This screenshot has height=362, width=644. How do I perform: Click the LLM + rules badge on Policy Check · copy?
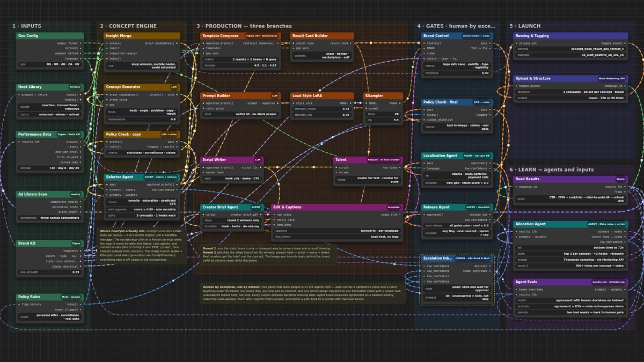tap(170, 134)
